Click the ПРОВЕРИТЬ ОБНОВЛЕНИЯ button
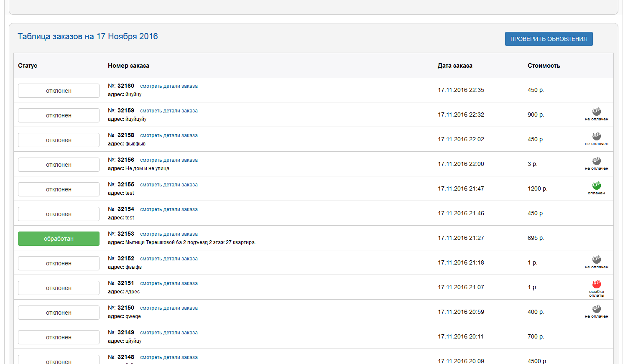 pyautogui.click(x=549, y=39)
